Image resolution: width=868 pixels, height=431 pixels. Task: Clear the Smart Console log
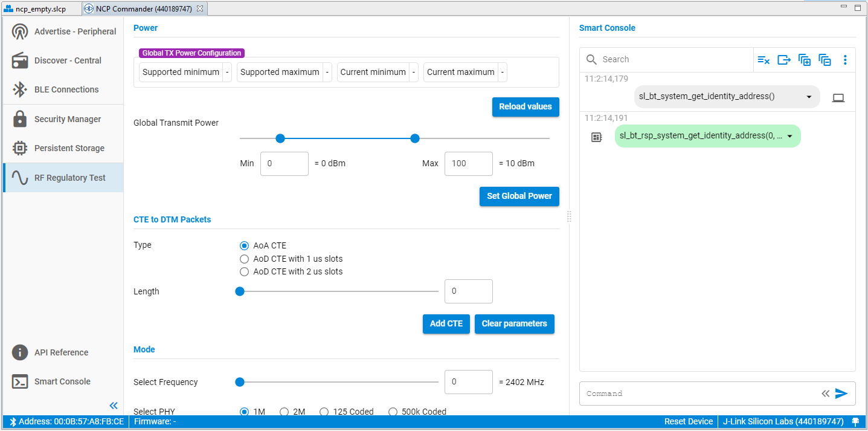764,59
